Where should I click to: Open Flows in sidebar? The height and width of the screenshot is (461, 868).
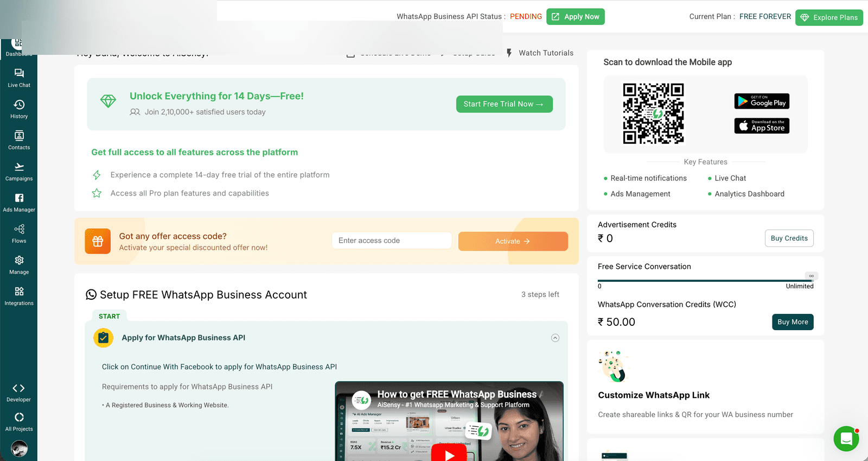(19, 233)
